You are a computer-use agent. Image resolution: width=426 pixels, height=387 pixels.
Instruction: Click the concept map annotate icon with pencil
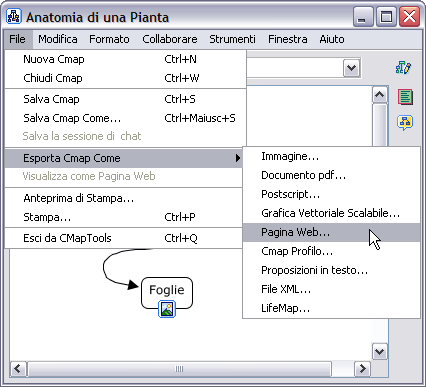pyautogui.click(x=403, y=68)
